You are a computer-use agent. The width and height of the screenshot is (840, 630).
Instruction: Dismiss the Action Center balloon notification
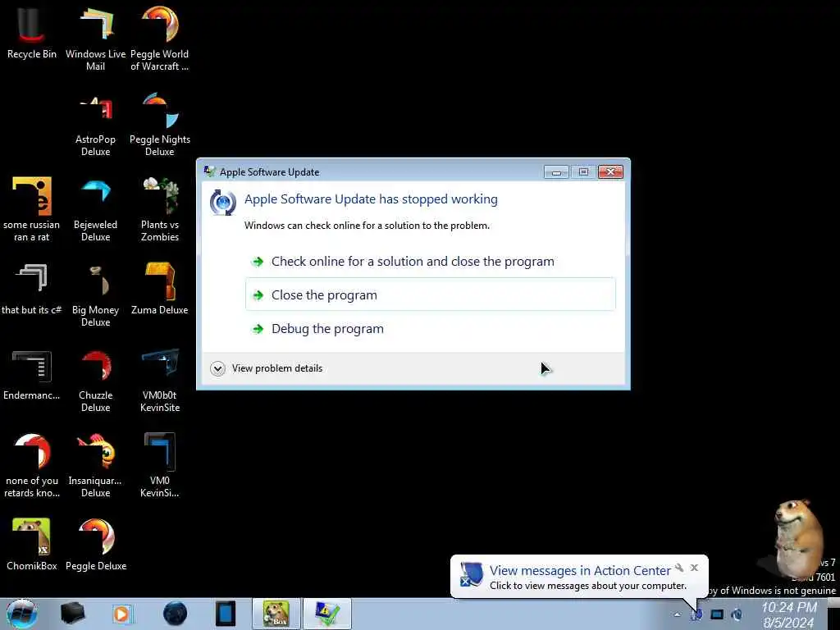tap(694, 568)
